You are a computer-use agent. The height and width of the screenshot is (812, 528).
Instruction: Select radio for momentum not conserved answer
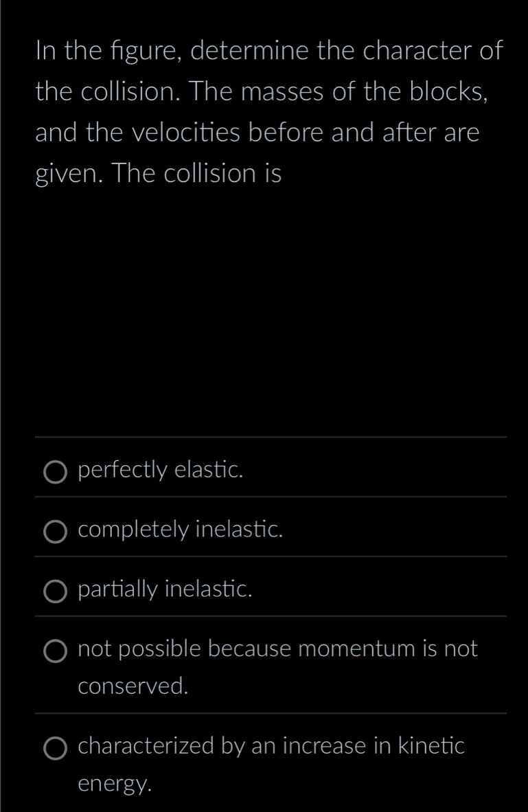pyautogui.click(x=56, y=650)
